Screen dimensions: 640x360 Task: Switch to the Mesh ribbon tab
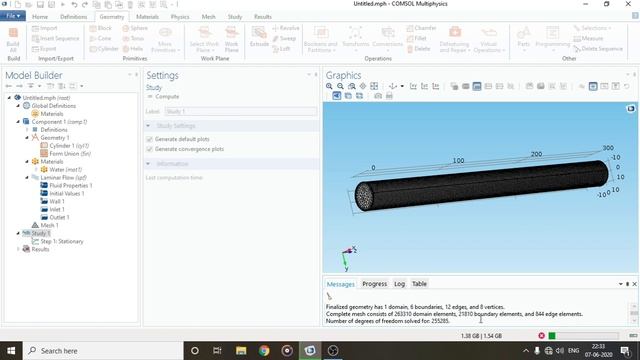click(x=209, y=17)
